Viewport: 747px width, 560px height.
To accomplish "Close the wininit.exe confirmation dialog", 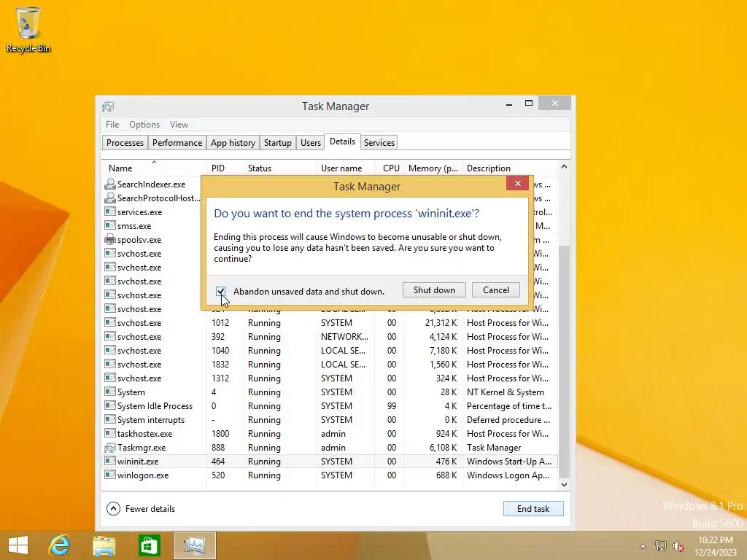I will click(x=517, y=183).
